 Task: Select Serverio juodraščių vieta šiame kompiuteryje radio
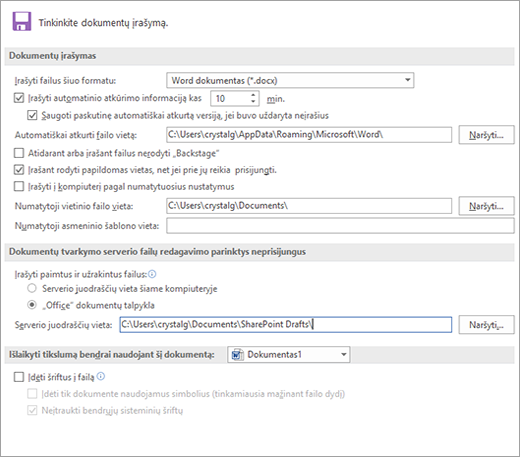click(x=32, y=288)
